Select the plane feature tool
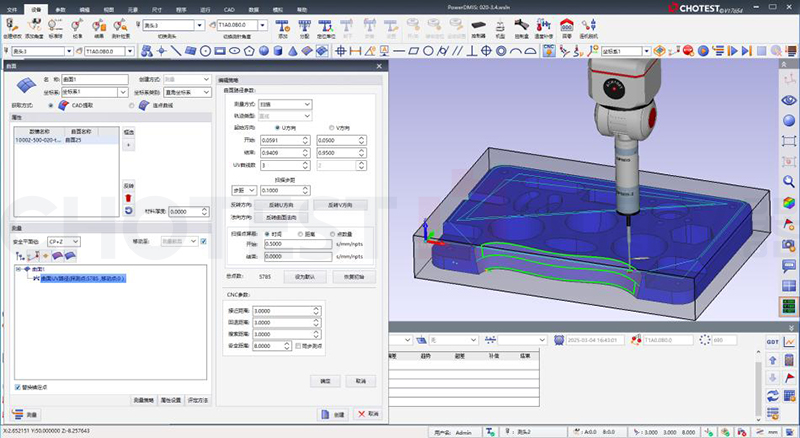The height and width of the screenshot is (438, 800). (190, 51)
